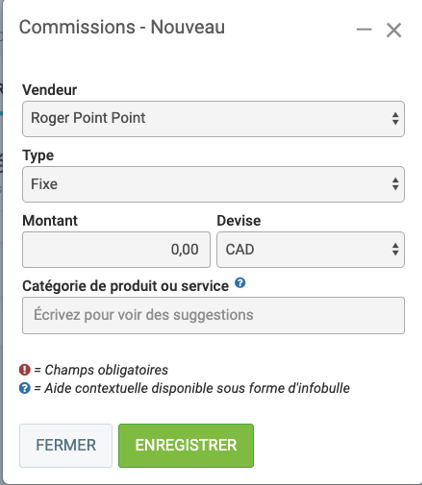Open the Devise dropdown showing CAD
Viewport: 422px width, 485px height.
(310, 249)
